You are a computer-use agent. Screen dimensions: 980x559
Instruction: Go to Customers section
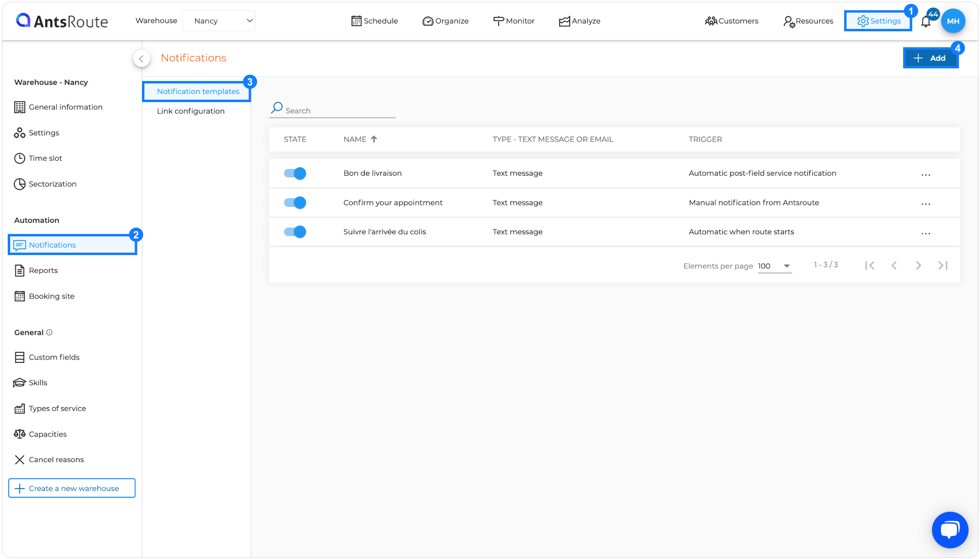coord(731,21)
